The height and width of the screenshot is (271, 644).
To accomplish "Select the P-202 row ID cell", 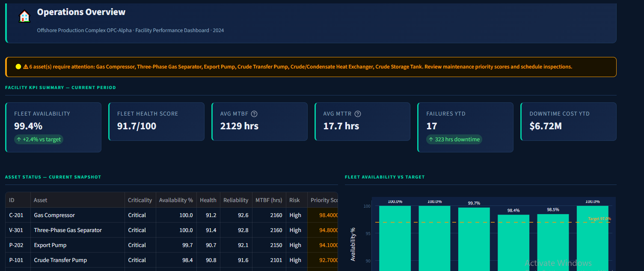I will click(18, 245).
